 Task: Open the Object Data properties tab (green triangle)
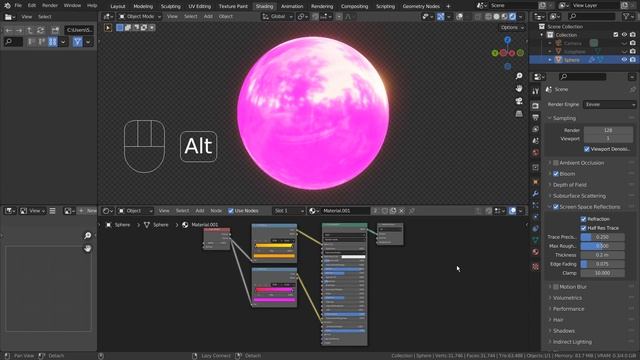(536, 240)
